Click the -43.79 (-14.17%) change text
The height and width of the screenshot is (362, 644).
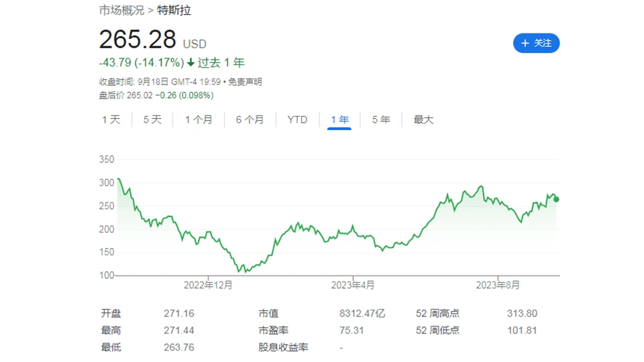[x=142, y=63]
